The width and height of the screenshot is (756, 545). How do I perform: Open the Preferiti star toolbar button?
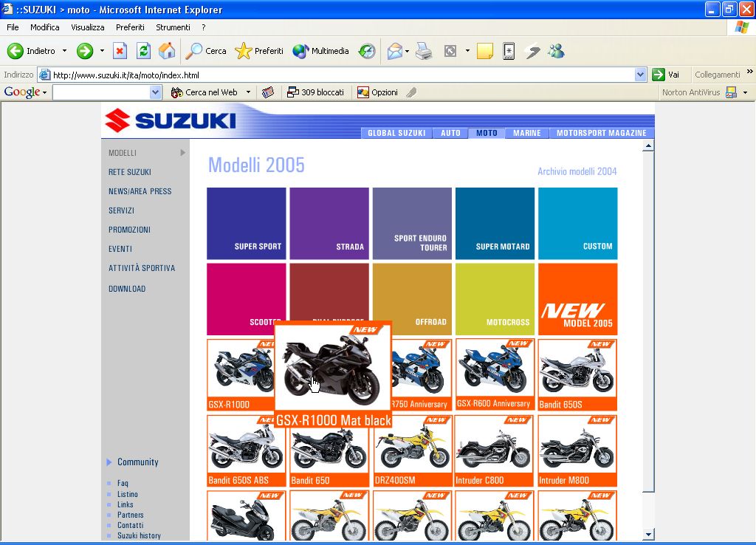tap(259, 51)
